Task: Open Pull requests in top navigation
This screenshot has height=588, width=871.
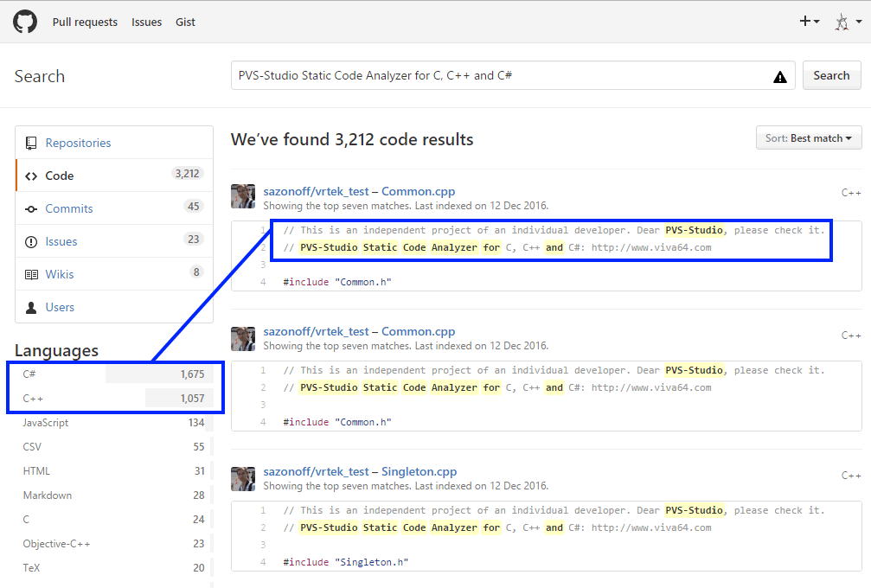Action: point(85,22)
